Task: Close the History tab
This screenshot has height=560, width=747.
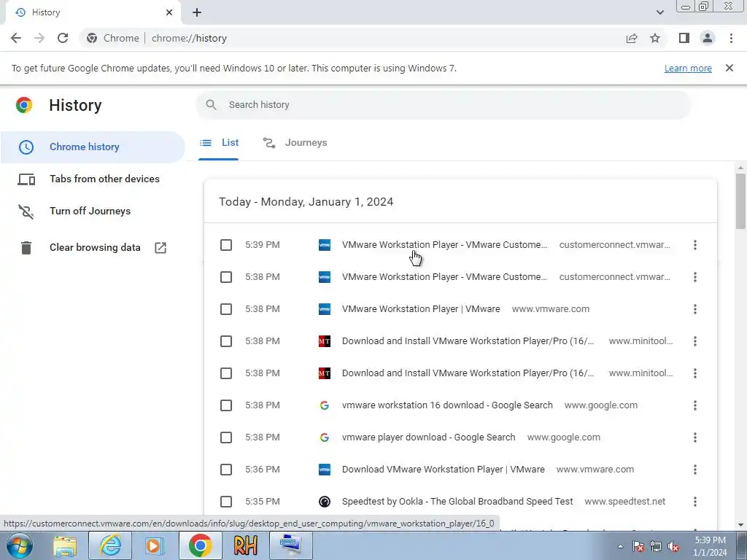Action: [169, 12]
